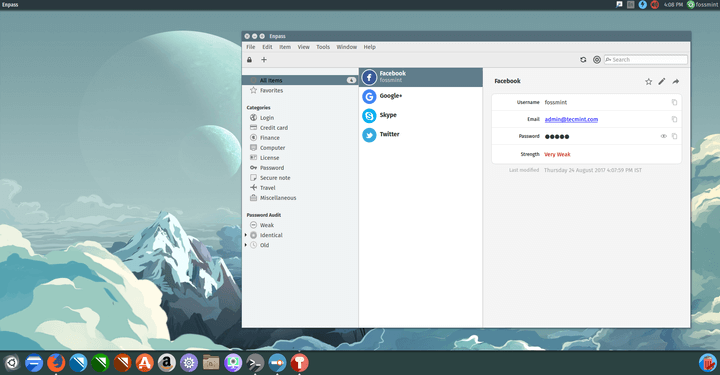Open settings gear icon beside search

597,60
